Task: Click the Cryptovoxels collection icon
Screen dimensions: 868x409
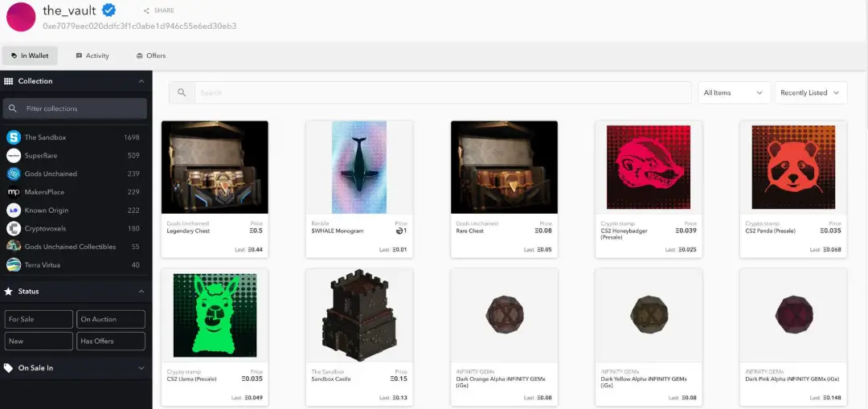Action: (14, 228)
